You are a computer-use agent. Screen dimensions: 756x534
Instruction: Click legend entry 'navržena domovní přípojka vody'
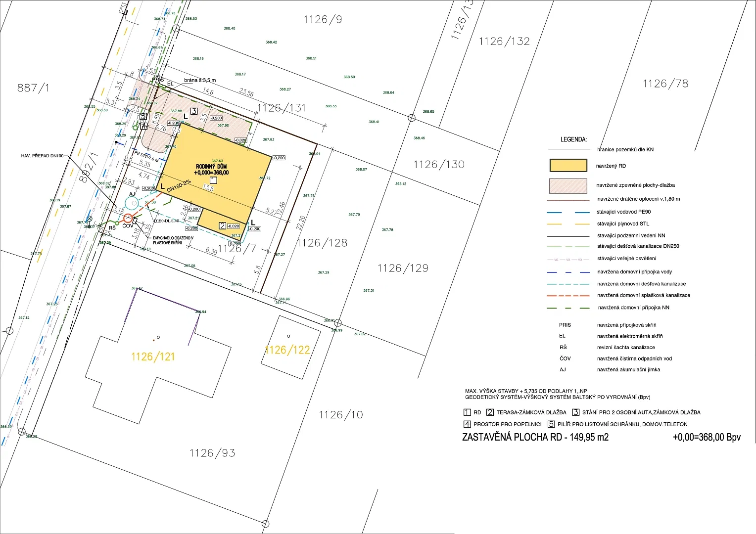634,272
